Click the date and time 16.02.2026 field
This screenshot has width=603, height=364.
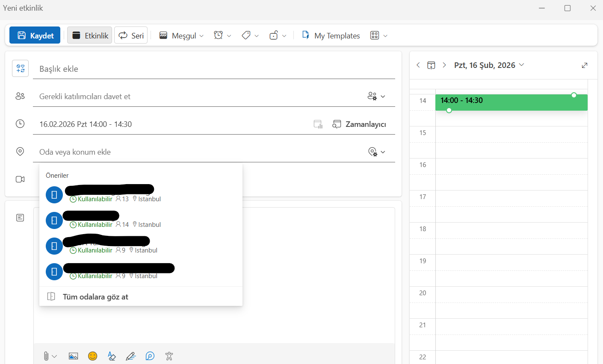(x=171, y=124)
